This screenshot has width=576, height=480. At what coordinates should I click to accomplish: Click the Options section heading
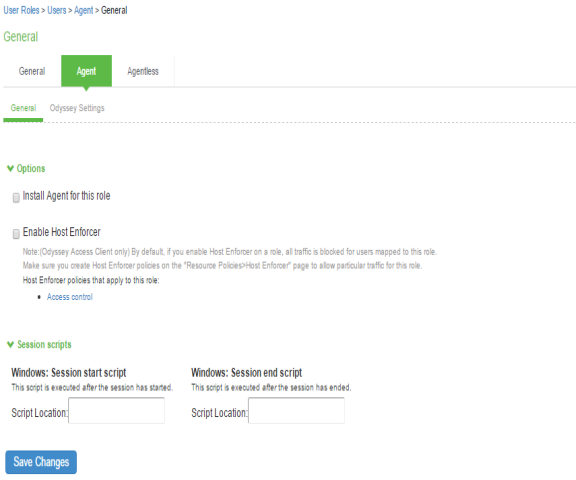tap(31, 169)
